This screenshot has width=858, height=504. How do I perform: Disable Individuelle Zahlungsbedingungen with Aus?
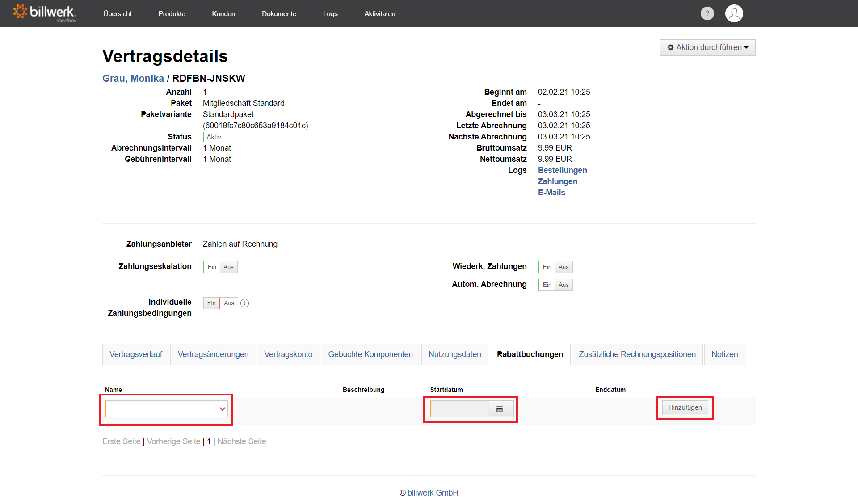pos(229,303)
